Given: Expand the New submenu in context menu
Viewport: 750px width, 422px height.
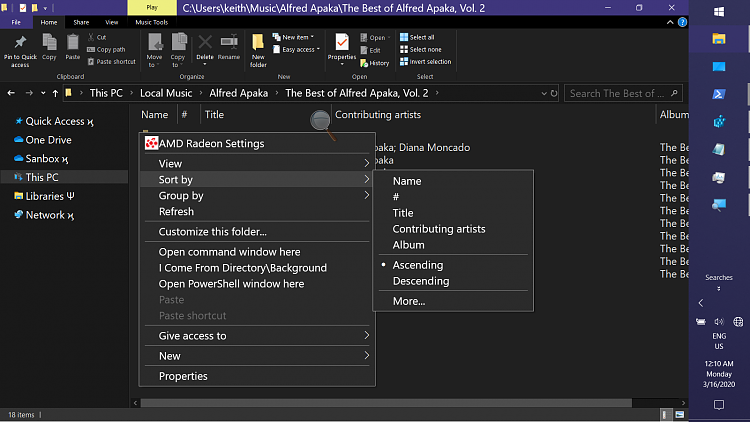Looking at the screenshot, I should [x=257, y=356].
